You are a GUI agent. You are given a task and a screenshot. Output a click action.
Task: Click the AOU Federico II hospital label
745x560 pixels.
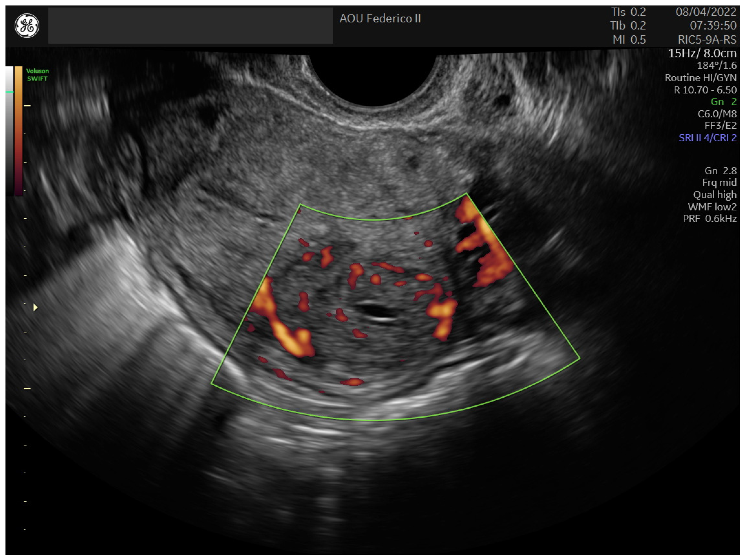pyautogui.click(x=380, y=19)
